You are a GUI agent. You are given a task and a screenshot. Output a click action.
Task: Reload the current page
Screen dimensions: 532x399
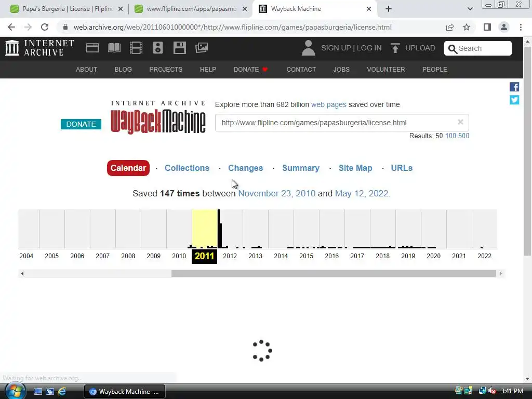click(45, 27)
